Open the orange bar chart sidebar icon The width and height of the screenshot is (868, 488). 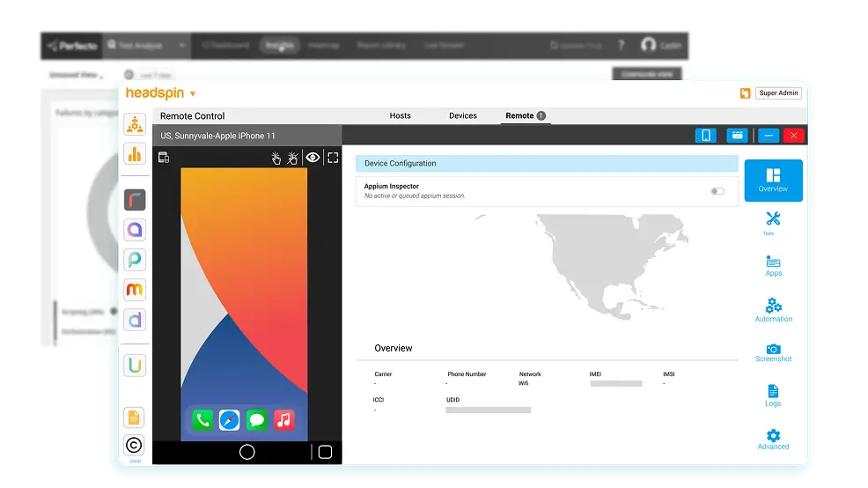135,154
